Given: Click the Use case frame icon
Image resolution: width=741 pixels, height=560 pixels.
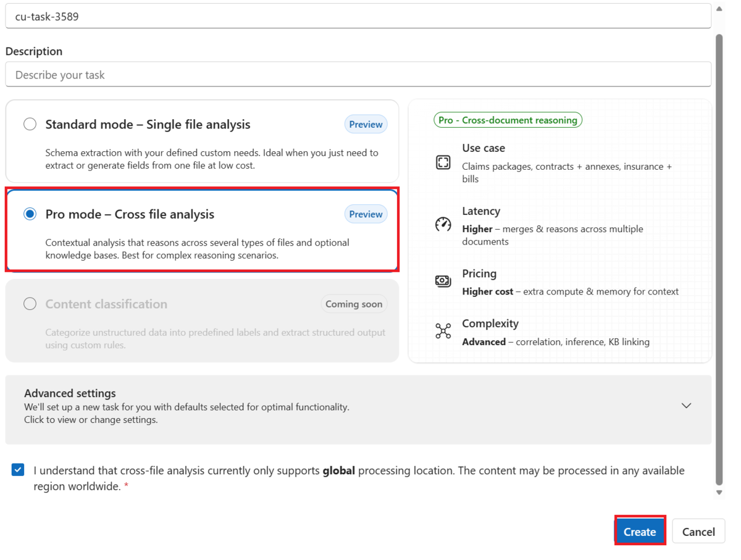Looking at the screenshot, I should 443,162.
